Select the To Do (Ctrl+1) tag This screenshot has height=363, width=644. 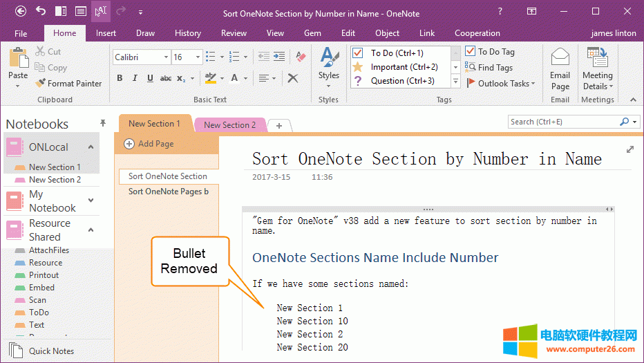click(397, 53)
